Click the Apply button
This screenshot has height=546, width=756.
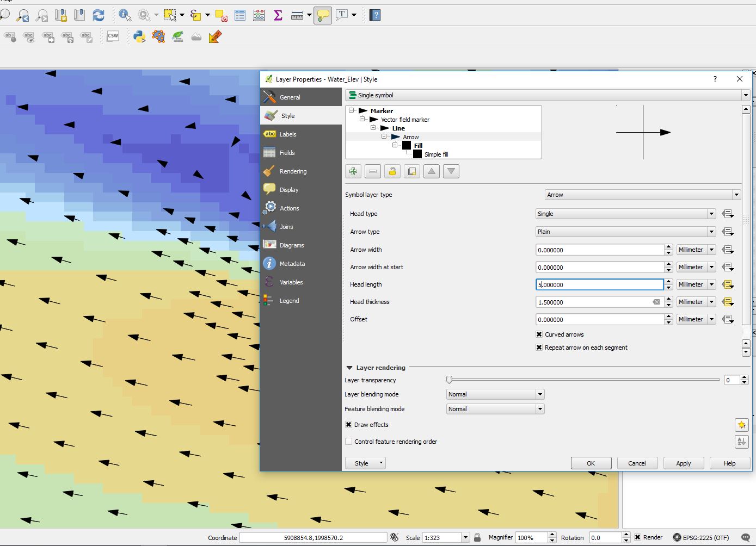pyautogui.click(x=684, y=463)
